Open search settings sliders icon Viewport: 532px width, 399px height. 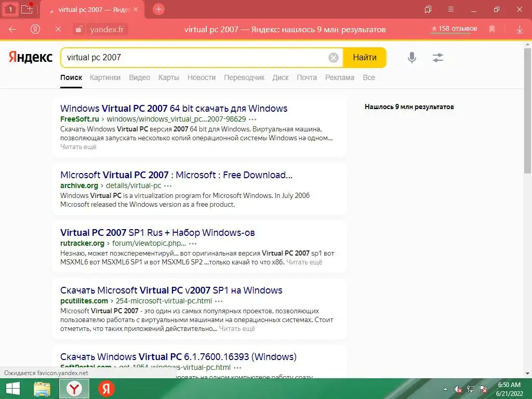[437, 57]
